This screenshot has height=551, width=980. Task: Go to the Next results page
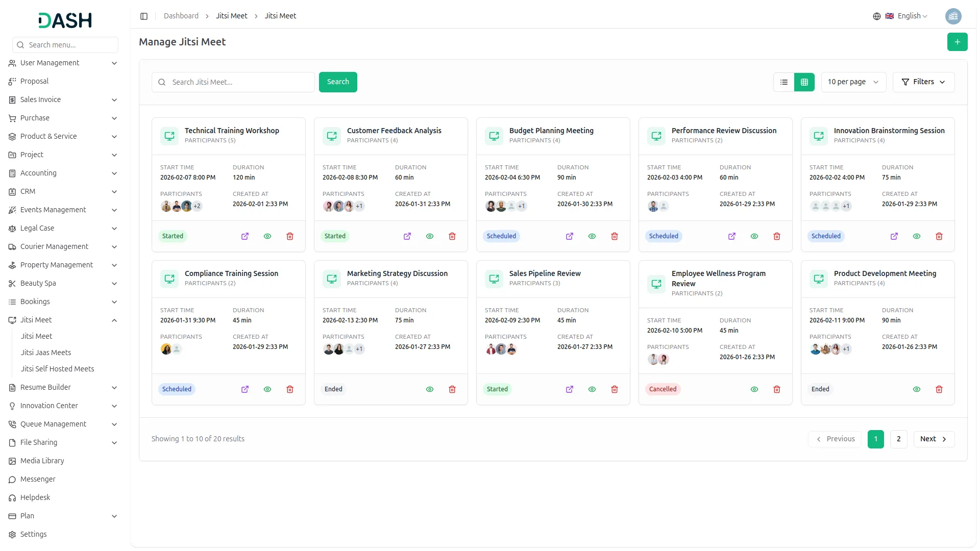[934, 439]
